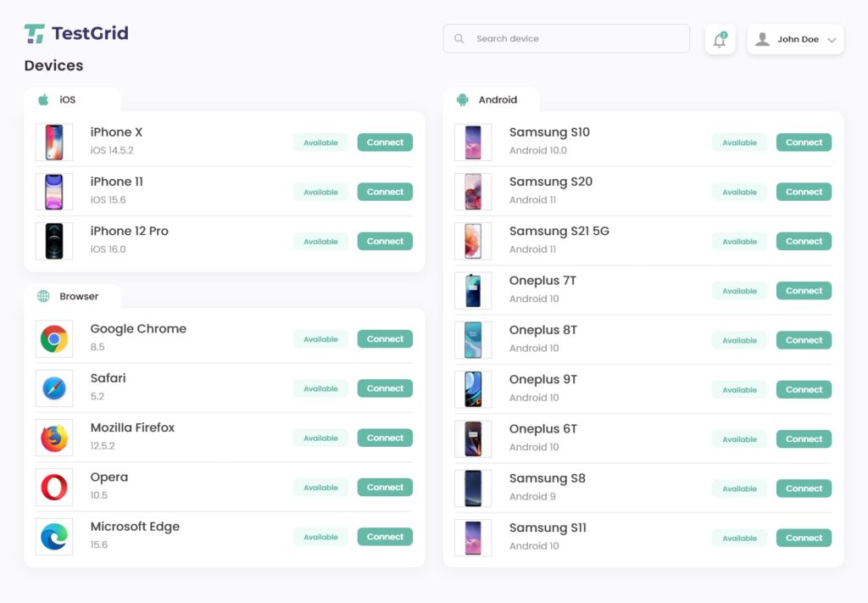Image resolution: width=868 pixels, height=603 pixels.
Task: Click the 'Samsung S11' device name
Action: (548, 528)
